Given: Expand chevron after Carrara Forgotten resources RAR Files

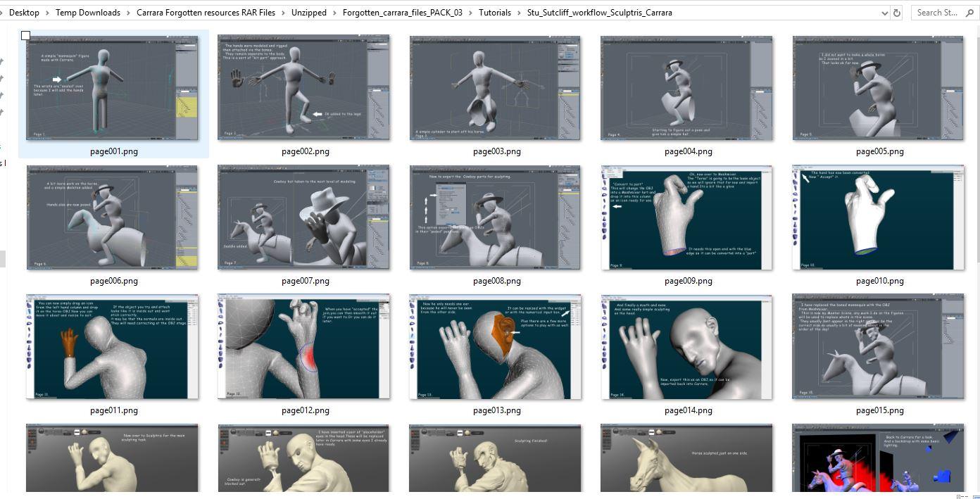Looking at the screenshot, I should point(284,13).
